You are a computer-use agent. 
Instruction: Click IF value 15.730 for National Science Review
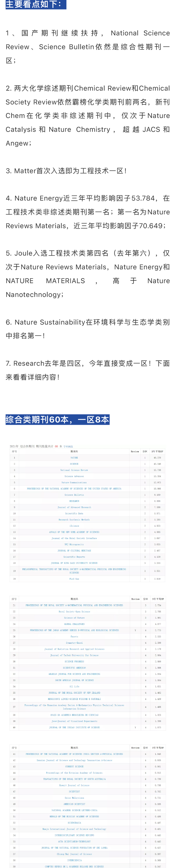[157, 470]
